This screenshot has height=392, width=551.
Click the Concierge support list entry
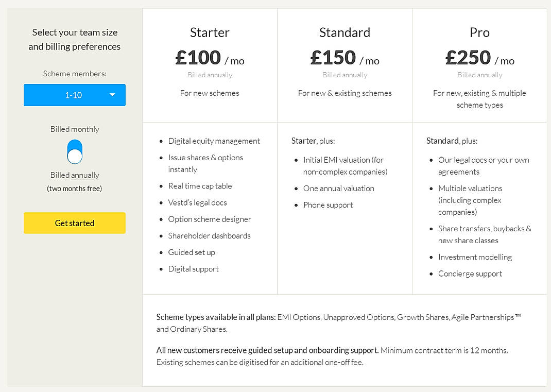point(470,274)
